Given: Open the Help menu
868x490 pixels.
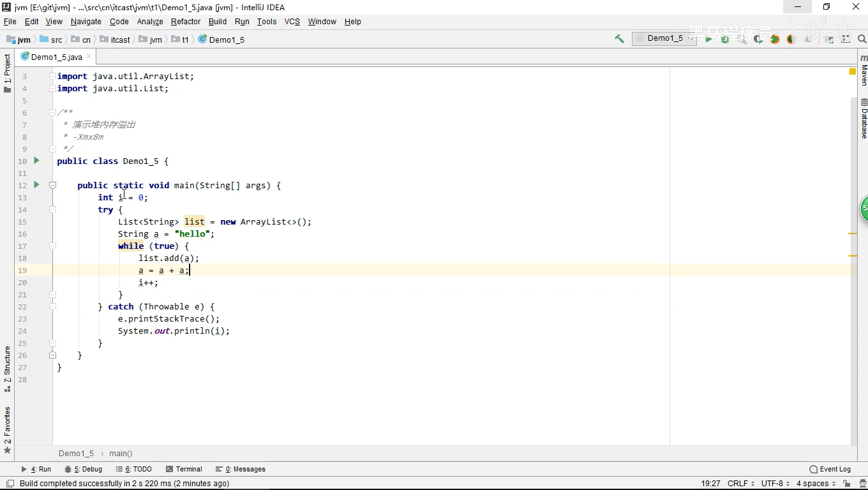Looking at the screenshot, I should click(x=353, y=21).
